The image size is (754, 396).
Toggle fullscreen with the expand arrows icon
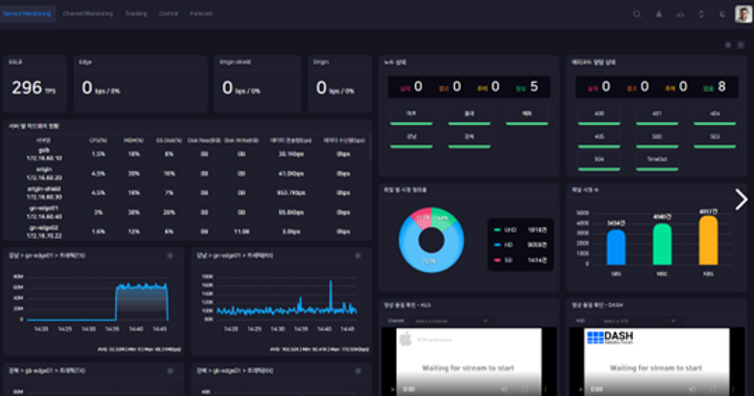tap(701, 14)
